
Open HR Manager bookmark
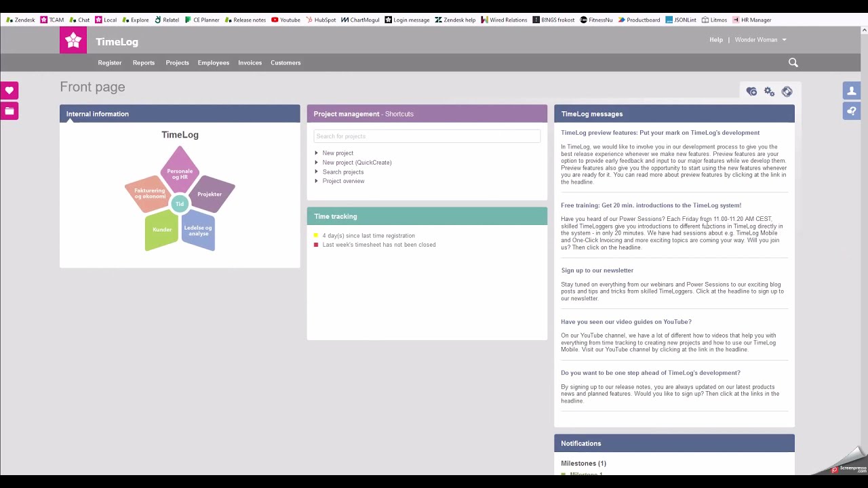pyautogui.click(x=751, y=20)
